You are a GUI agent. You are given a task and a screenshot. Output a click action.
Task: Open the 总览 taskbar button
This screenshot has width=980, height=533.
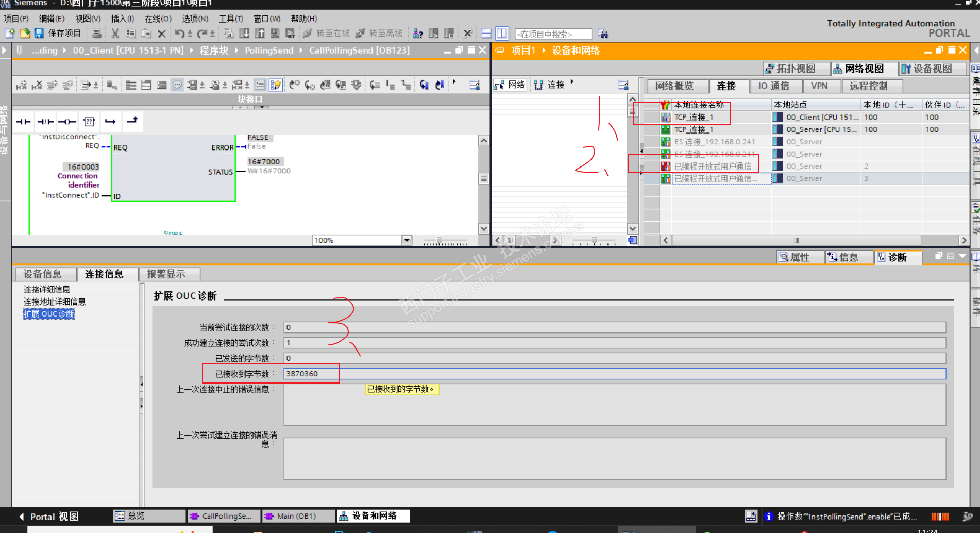click(x=149, y=516)
